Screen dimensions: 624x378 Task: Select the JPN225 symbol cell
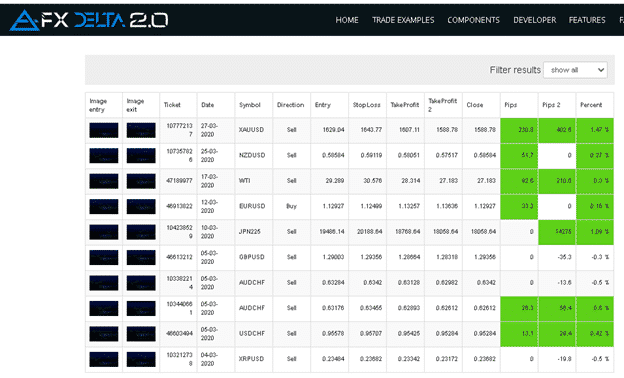(x=254, y=232)
